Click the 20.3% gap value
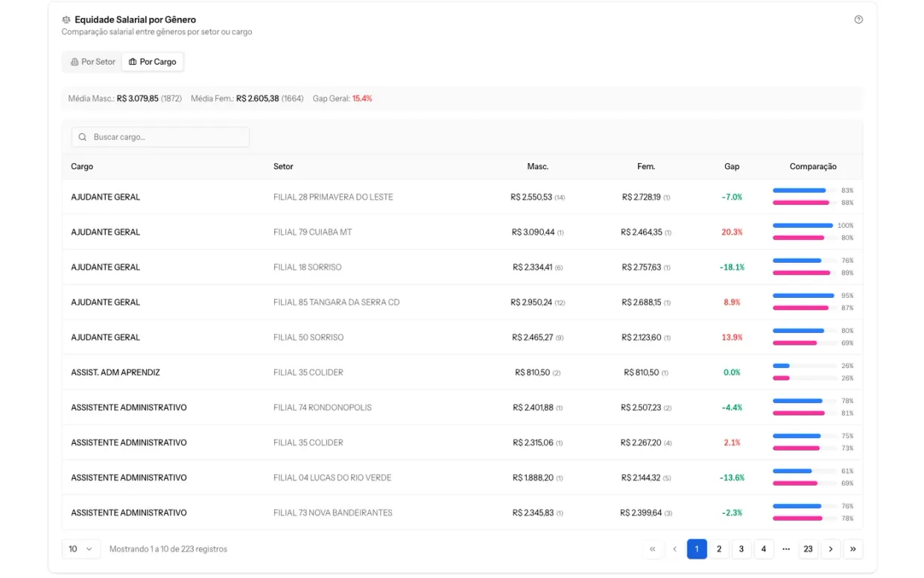This screenshot has width=924, height=578. [x=732, y=232]
